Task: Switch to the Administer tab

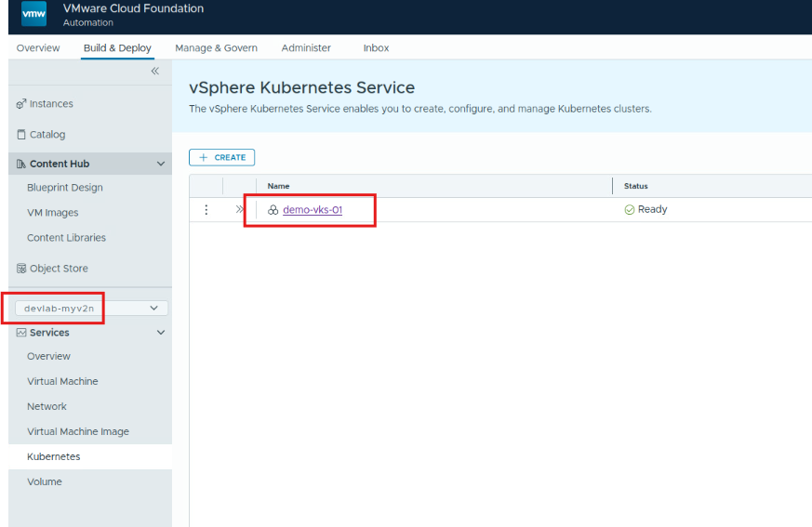Action: (306, 48)
